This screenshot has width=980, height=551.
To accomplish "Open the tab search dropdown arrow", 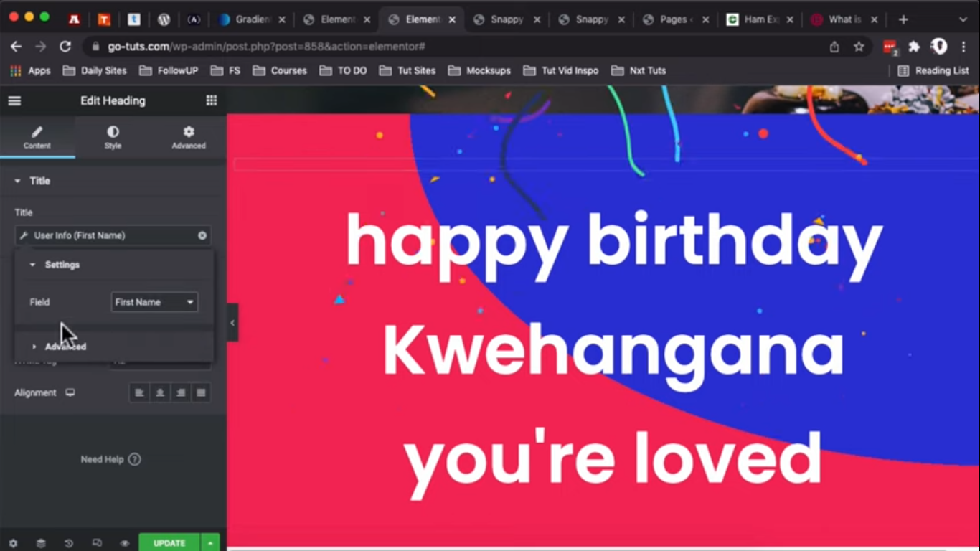I will pos(963,19).
